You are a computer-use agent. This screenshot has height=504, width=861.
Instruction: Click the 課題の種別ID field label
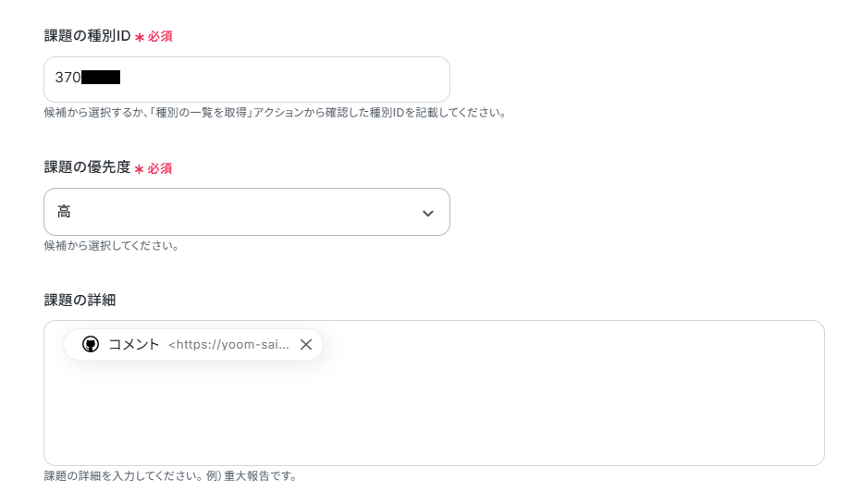tap(87, 36)
